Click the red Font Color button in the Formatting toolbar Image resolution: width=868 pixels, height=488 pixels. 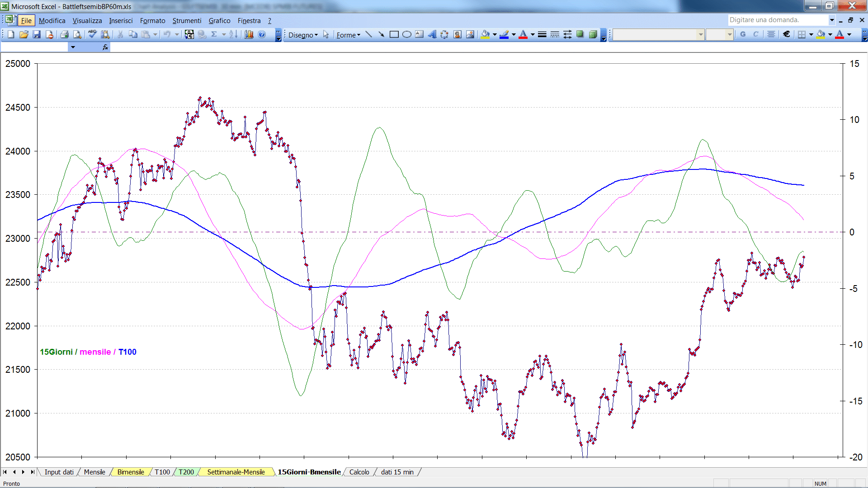coord(840,34)
